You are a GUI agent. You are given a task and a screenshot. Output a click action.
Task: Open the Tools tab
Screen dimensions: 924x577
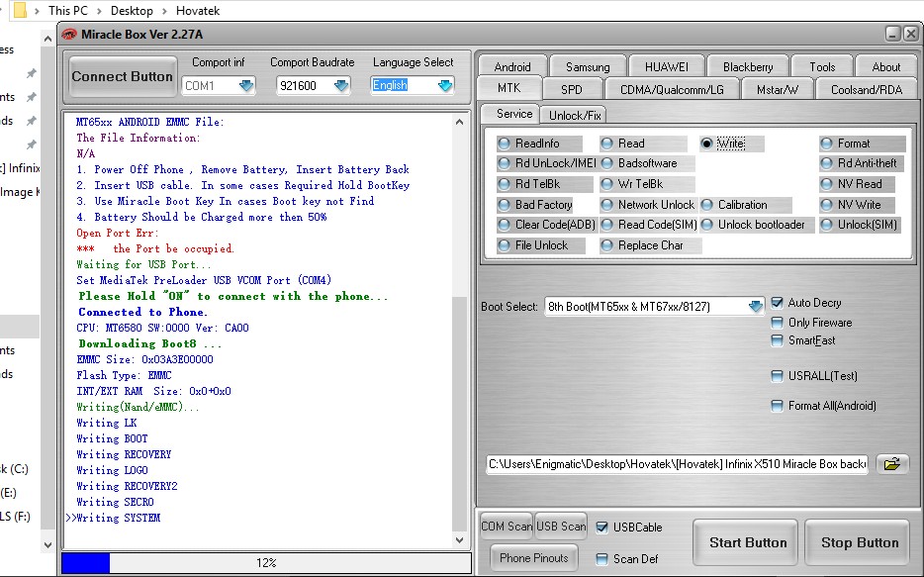tap(822, 66)
